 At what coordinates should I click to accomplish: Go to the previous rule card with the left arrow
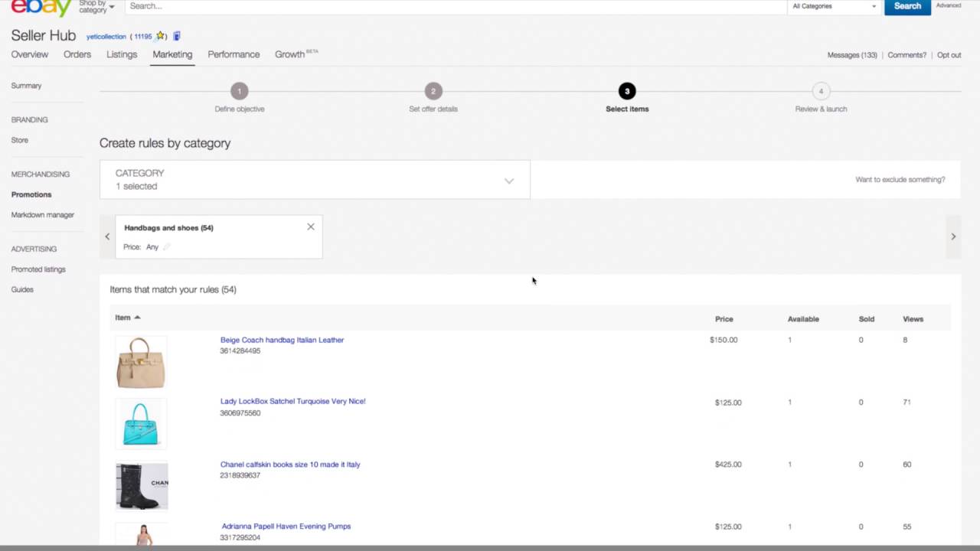[x=107, y=236]
